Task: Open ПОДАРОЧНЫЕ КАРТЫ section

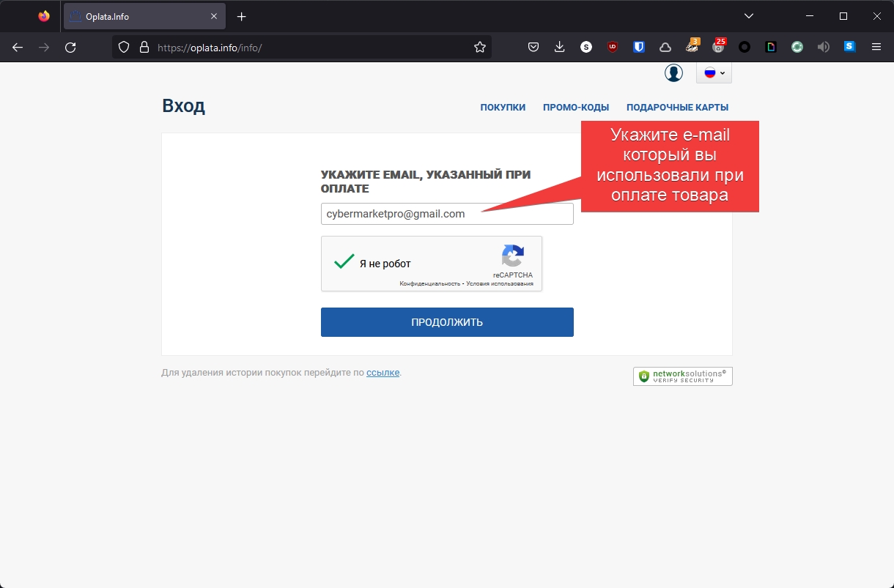Action: pyautogui.click(x=677, y=108)
